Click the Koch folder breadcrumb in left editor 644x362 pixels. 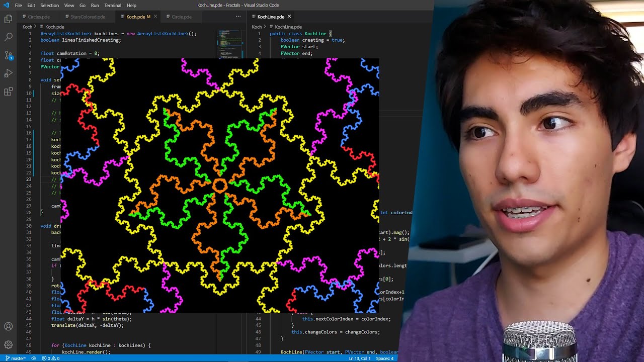27,27
